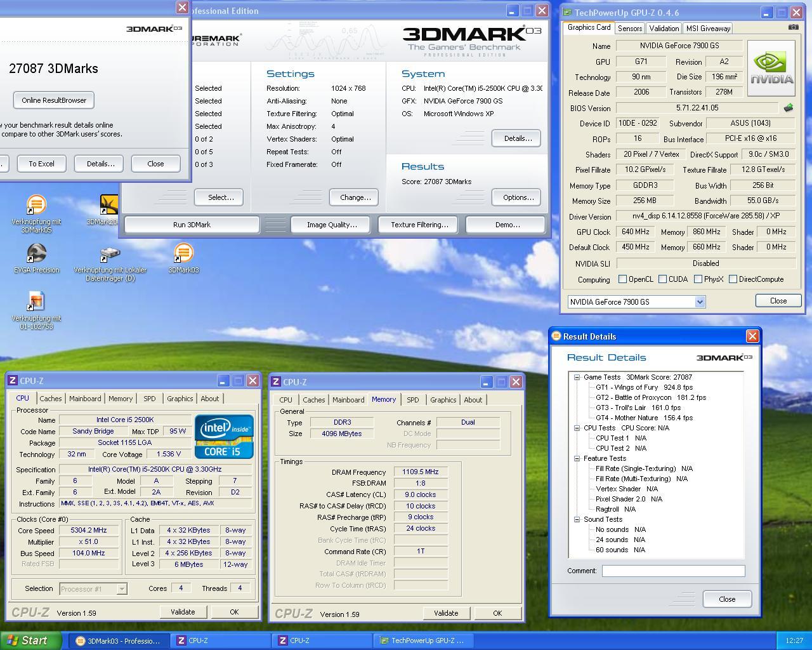Click Details... in the score dialog
This screenshot has height=650, width=812.
99,164
